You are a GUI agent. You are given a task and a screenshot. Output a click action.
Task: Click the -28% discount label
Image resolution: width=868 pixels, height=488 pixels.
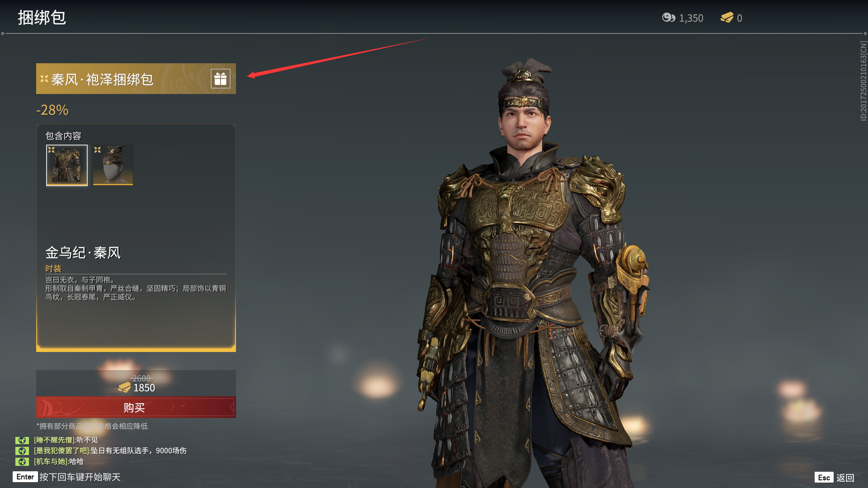click(52, 110)
